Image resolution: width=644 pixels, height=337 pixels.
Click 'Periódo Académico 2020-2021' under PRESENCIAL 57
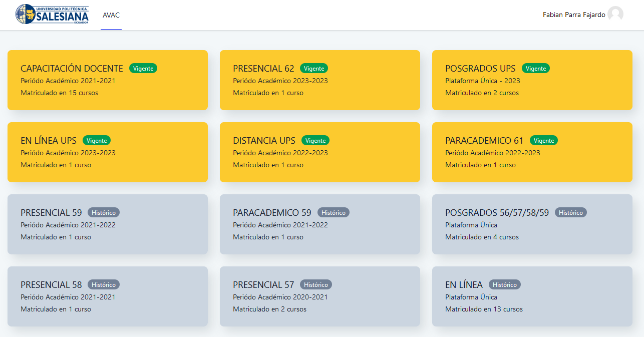[x=280, y=297]
